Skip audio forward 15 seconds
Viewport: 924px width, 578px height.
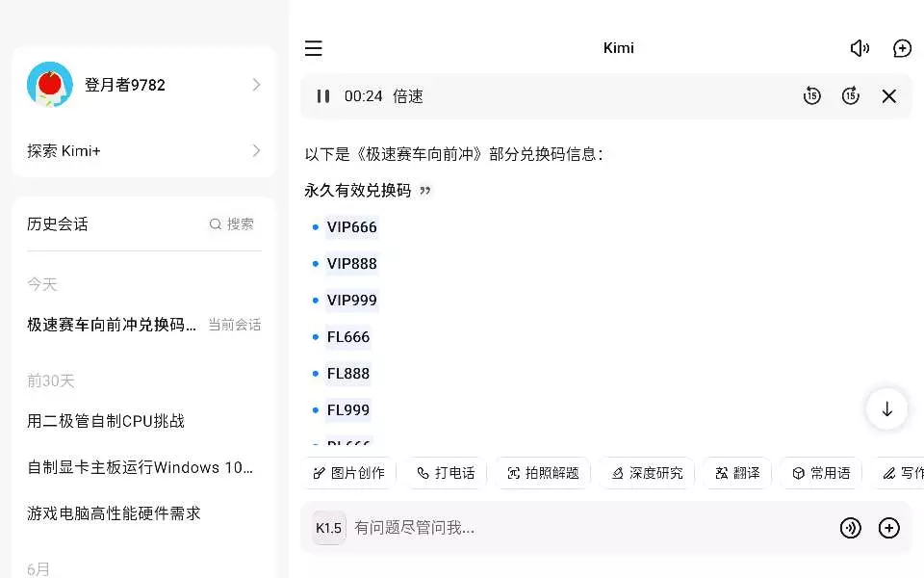850,96
